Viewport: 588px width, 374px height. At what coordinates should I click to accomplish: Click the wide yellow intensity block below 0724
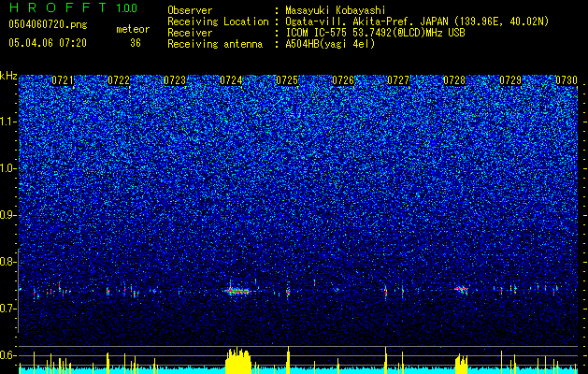238,361
